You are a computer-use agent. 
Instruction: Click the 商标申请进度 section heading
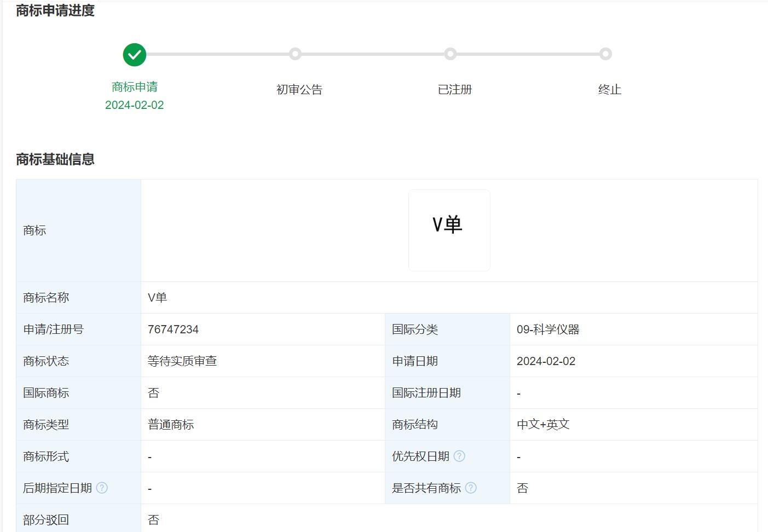pyautogui.click(x=55, y=10)
